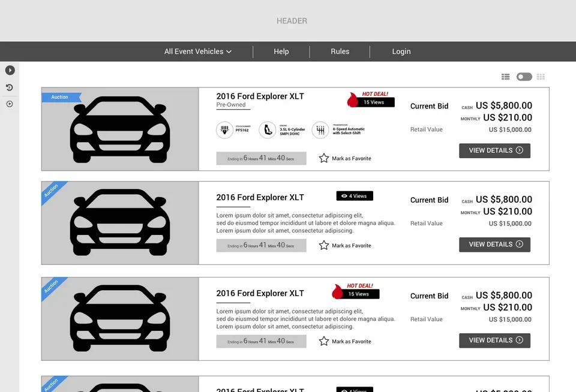Click the star icon in third listing

323,341
